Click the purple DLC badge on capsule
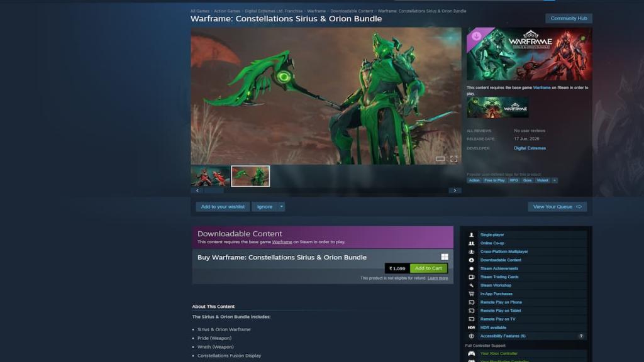The image size is (644, 362). tap(477, 36)
